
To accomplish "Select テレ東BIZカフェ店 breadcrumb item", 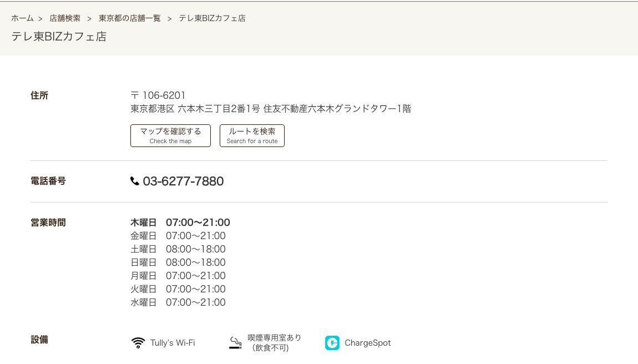I will pyautogui.click(x=212, y=18).
